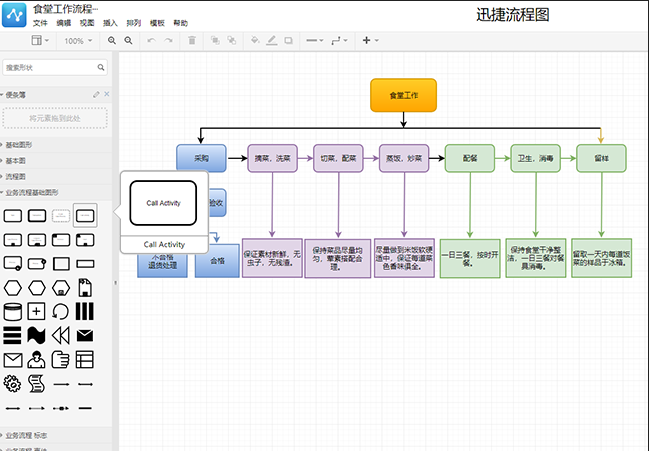Select the wide flat rectangle shape

pyautogui.click(x=85, y=264)
